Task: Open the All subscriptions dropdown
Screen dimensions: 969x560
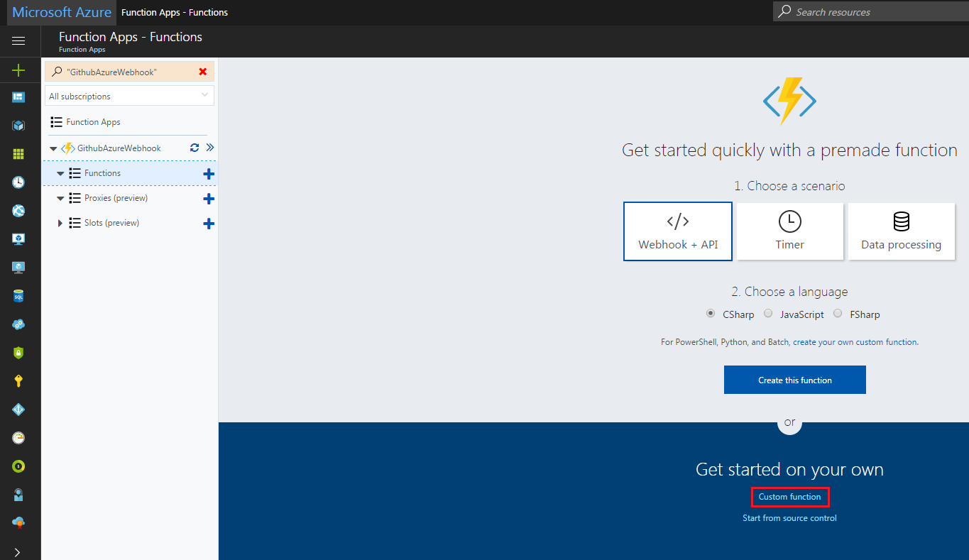Action: [x=130, y=96]
